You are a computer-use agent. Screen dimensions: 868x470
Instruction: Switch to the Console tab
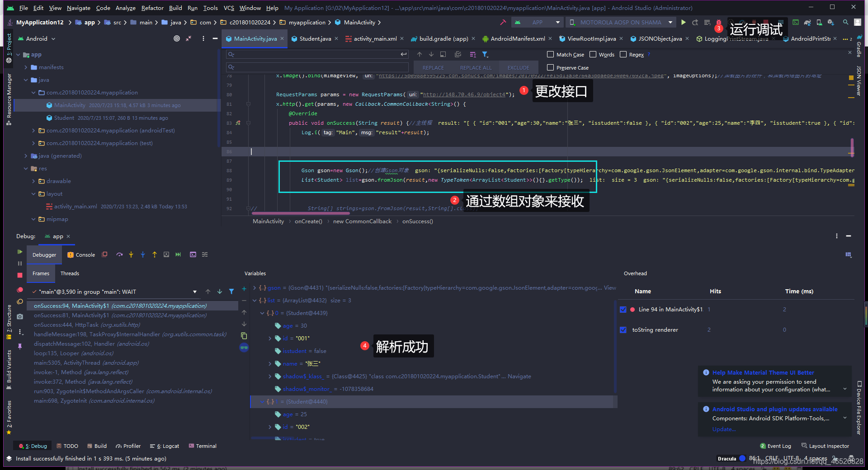81,255
